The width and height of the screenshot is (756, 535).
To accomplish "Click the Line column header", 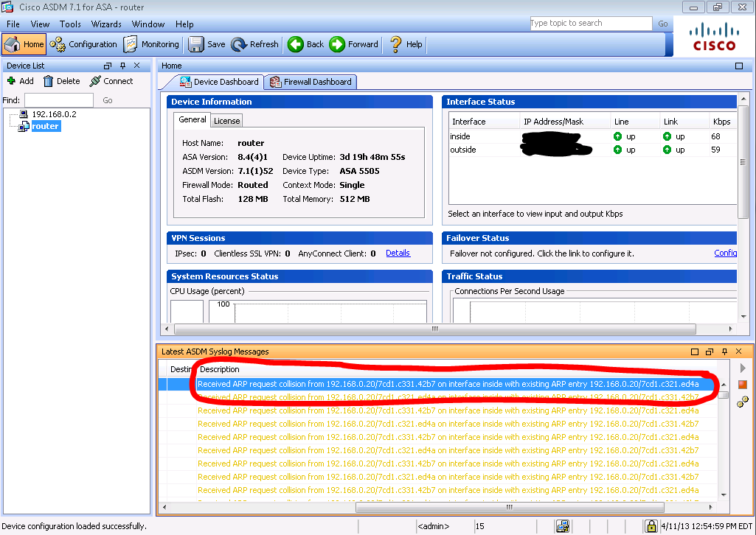I will (x=635, y=122).
